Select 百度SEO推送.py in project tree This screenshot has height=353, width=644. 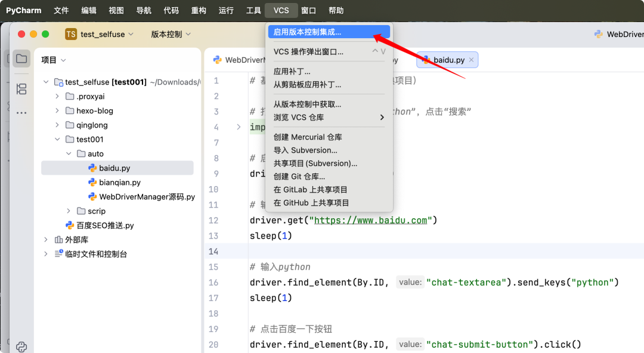coord(105,225)
